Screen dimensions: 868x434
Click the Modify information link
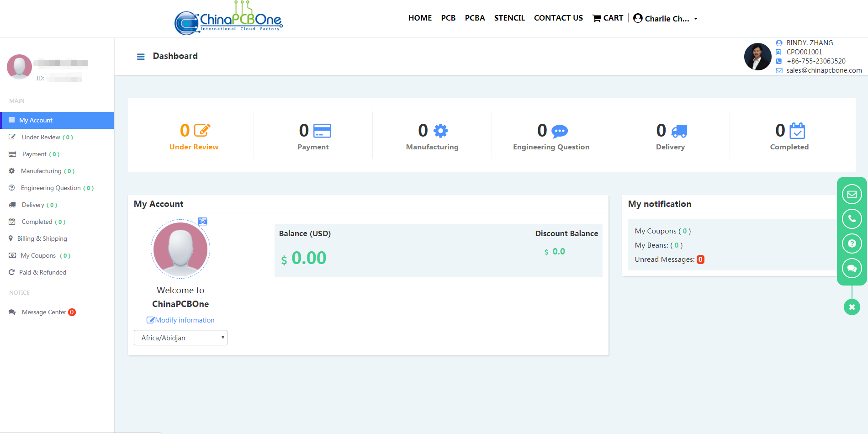pyautogui.click(x=180, y=320)
